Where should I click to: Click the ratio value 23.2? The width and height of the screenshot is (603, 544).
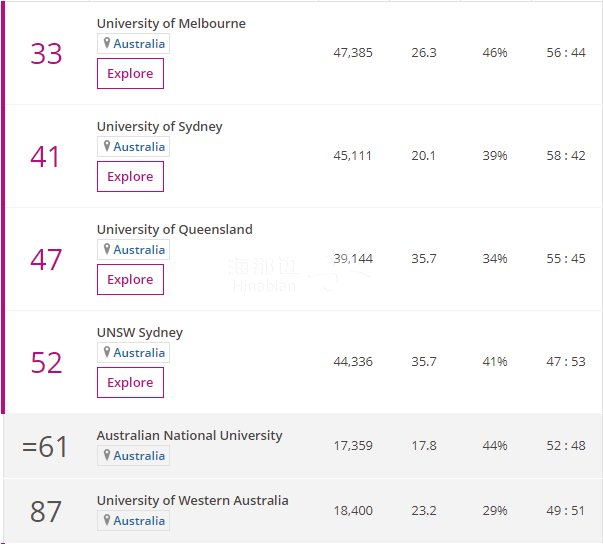tap(424, 511)
